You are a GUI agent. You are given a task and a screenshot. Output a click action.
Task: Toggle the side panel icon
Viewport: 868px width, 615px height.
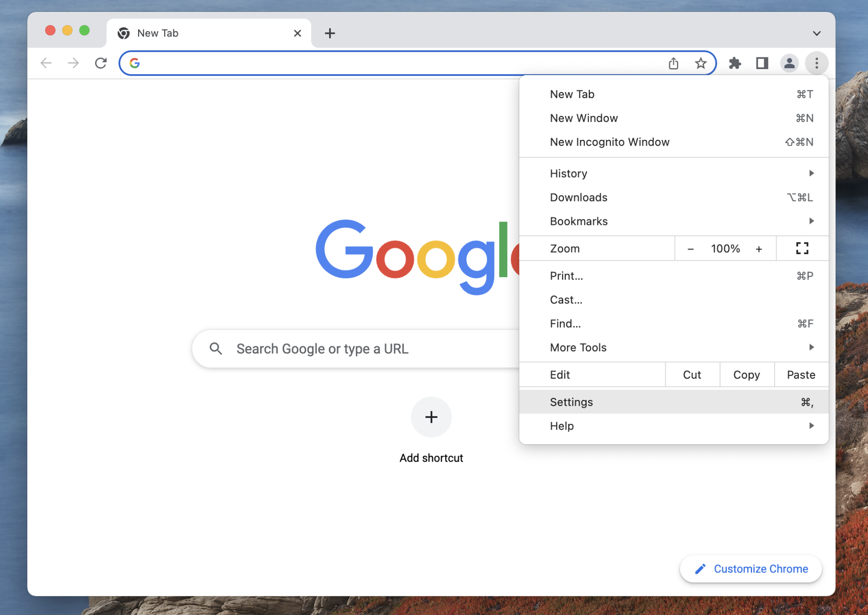[762, 63]
